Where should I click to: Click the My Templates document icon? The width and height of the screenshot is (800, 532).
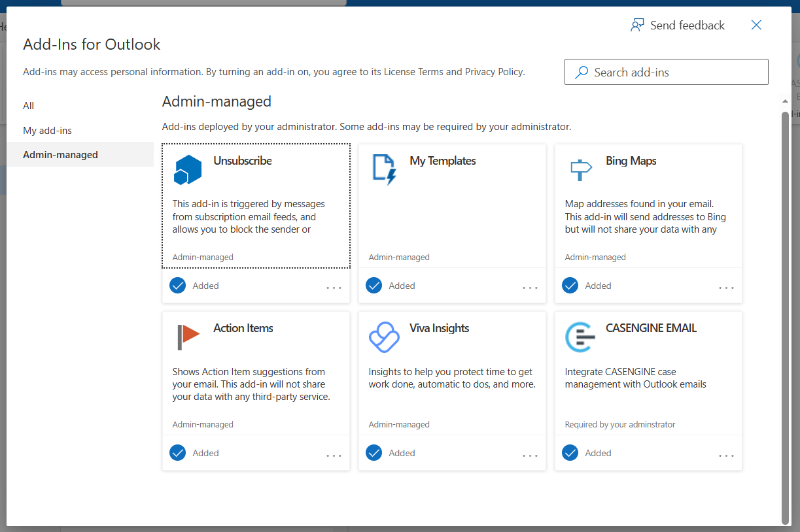click(384, 170)
